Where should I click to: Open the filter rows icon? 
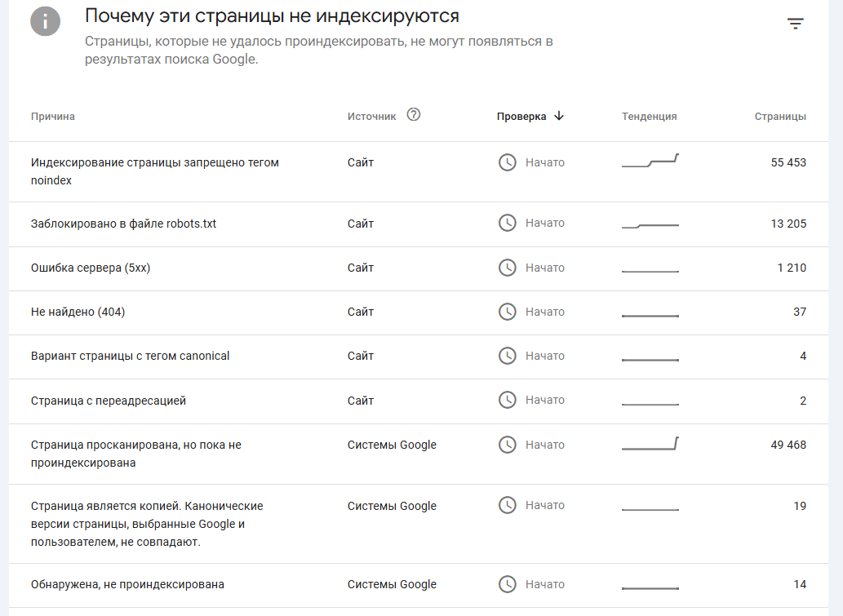795,23
